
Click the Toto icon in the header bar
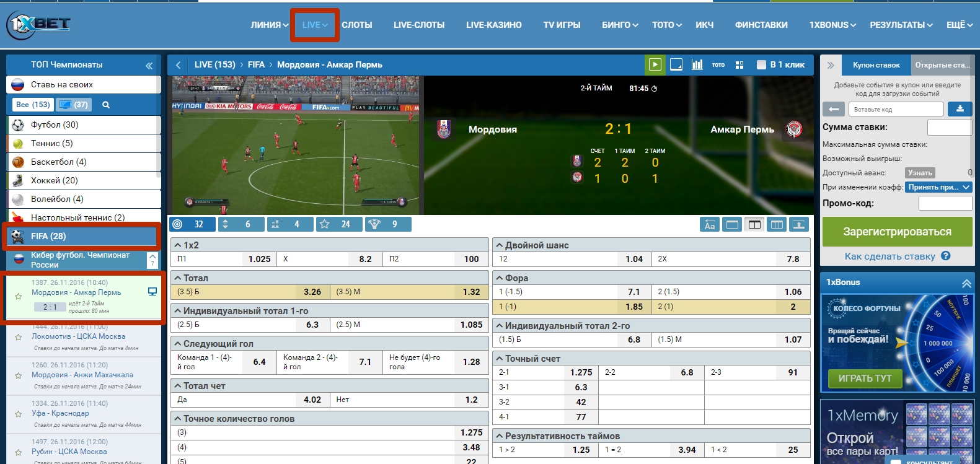click(718, 64)
